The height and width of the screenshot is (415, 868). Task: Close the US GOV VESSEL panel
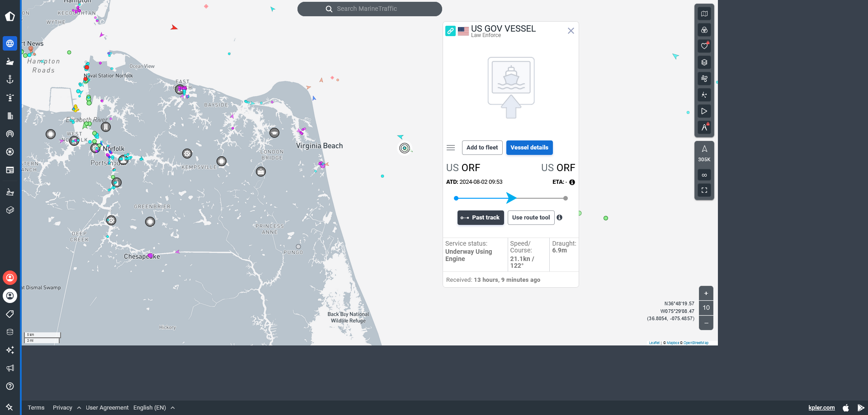point(571,31)
